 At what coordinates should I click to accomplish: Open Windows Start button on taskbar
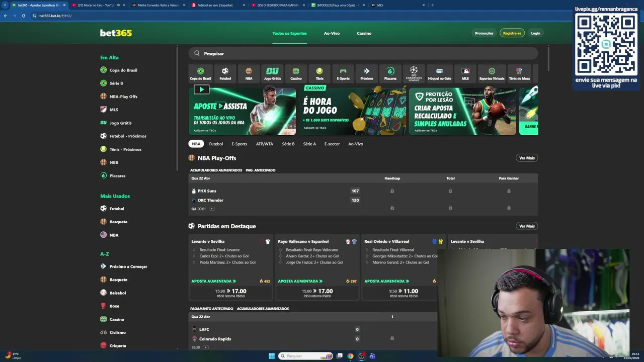point(272,356)
